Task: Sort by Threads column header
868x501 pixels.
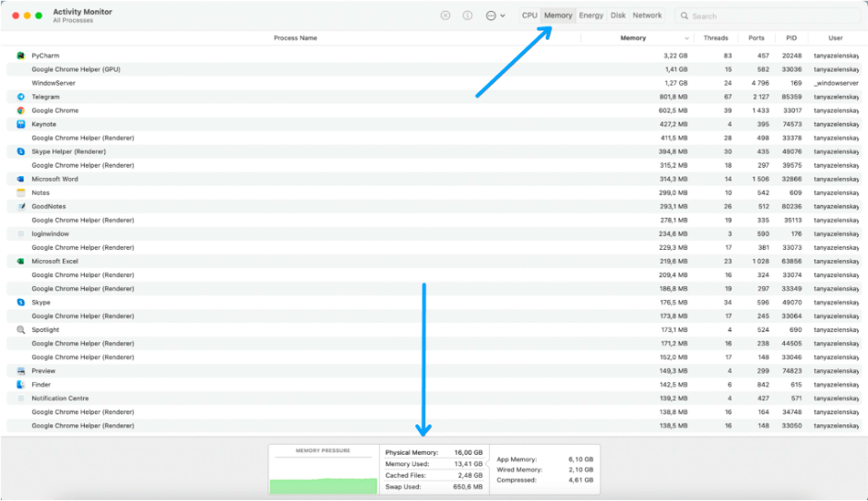Action: coord(715,38)
